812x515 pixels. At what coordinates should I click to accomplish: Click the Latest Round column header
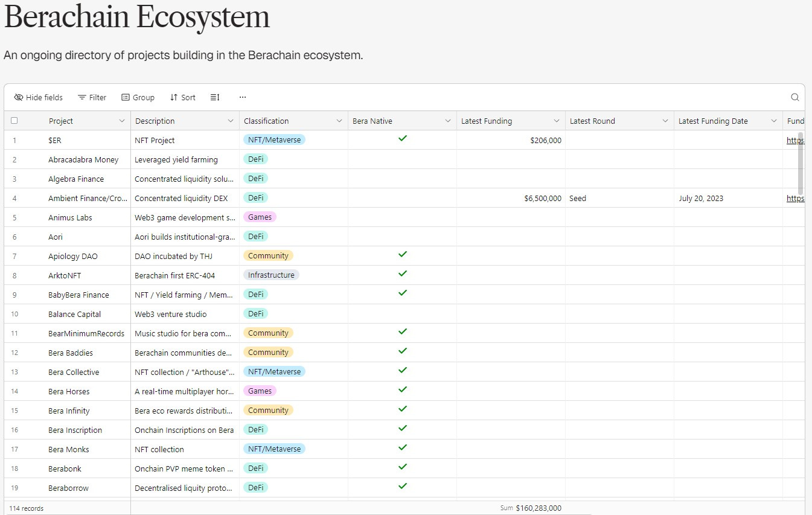(x=619, y=121)
